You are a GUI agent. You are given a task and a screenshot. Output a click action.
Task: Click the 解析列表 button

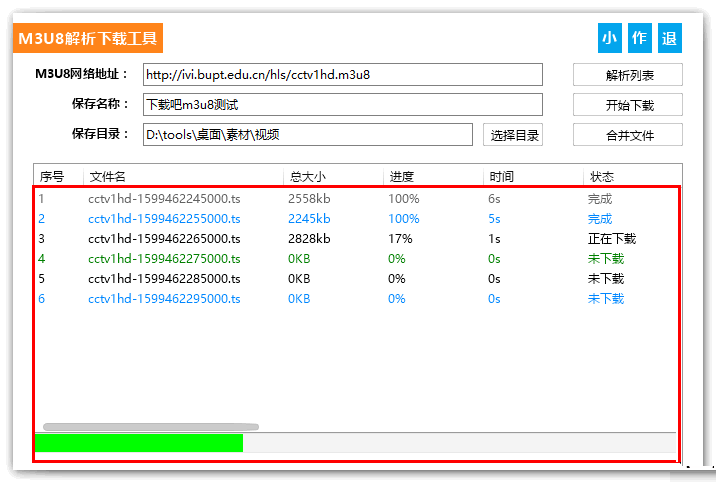click(628, 75)
